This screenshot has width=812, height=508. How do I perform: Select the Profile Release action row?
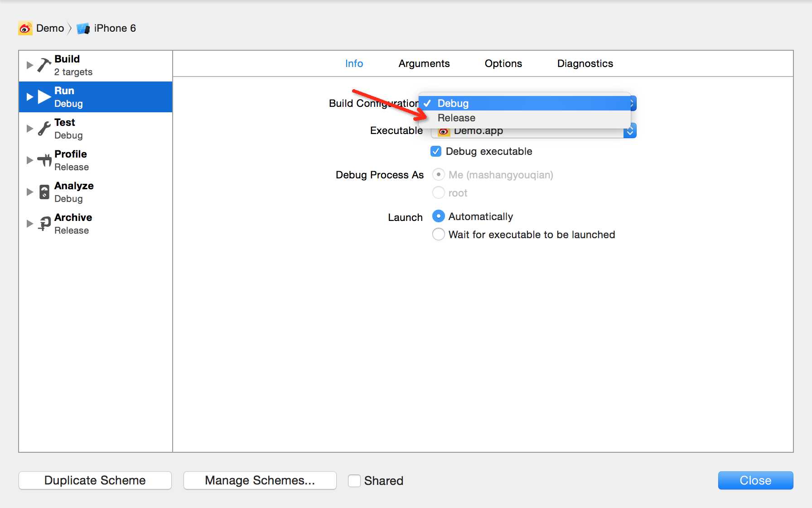[96, 160]
